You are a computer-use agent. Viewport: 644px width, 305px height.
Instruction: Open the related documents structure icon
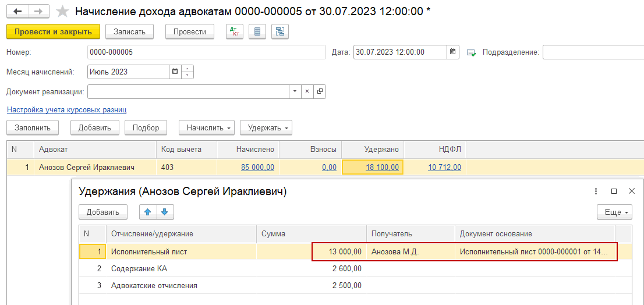coord(280,31)
